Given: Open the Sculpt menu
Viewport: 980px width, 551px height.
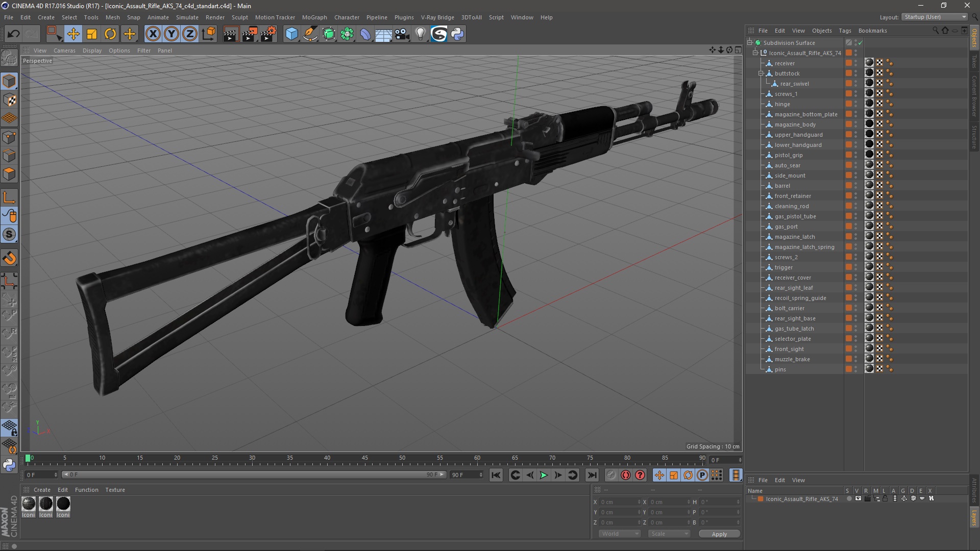Looking at the screenshot, I should coord(239,17).
